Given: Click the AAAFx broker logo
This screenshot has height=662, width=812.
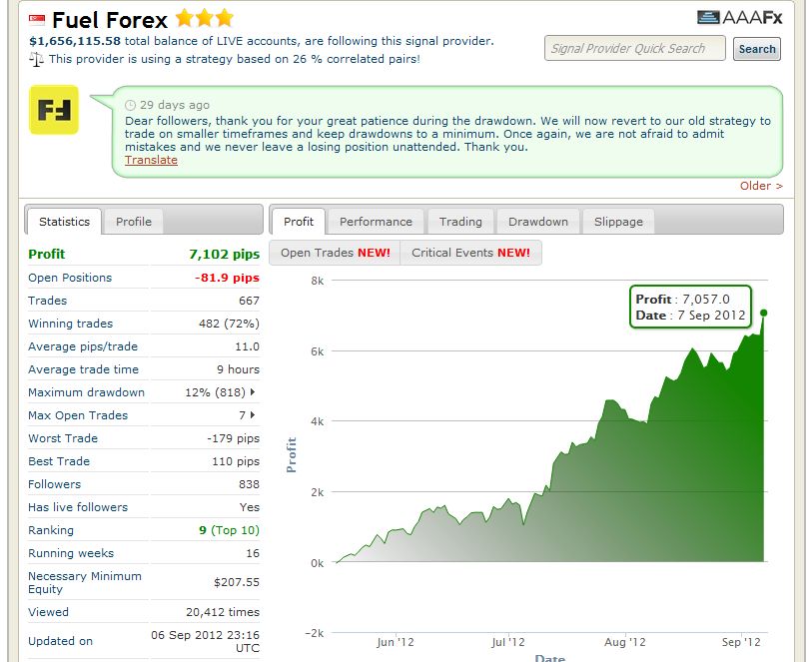Looking at the screenshot, I should pos(739,18).
